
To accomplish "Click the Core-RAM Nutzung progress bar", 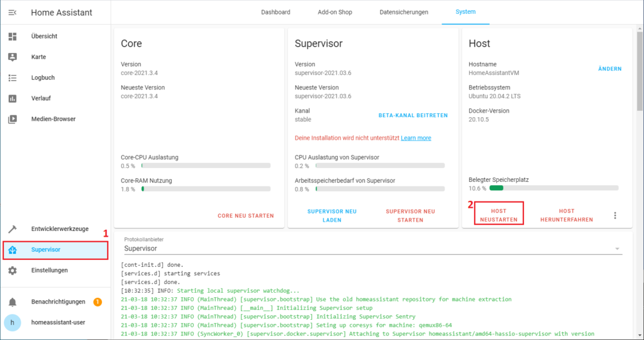I will coord(206,189).
